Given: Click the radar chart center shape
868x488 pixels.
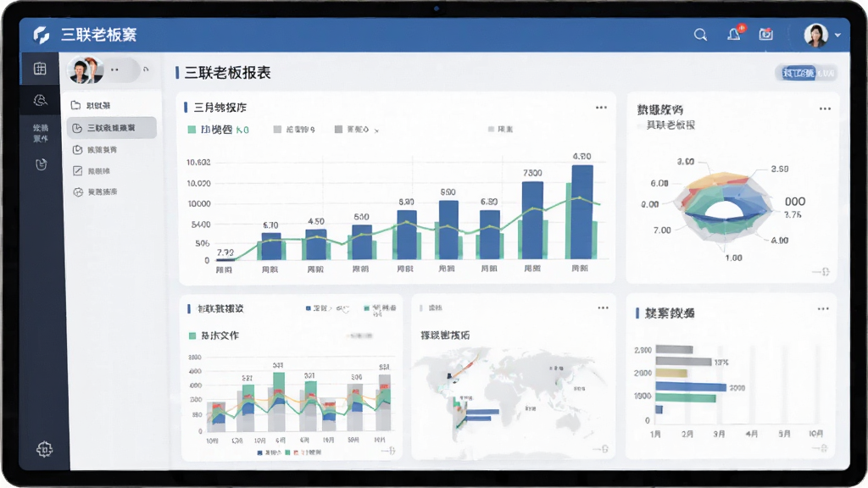Looking at the screenshot, I should pos(724,210).
